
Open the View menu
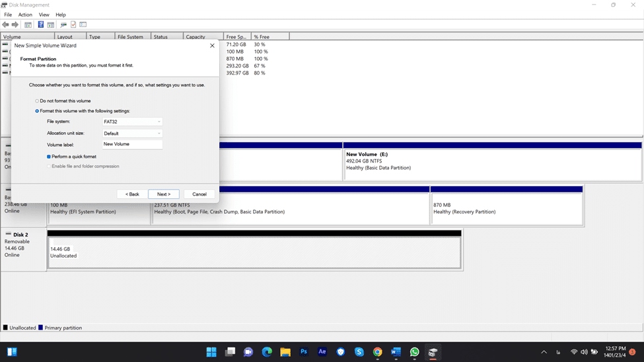(x=44, y=15)
